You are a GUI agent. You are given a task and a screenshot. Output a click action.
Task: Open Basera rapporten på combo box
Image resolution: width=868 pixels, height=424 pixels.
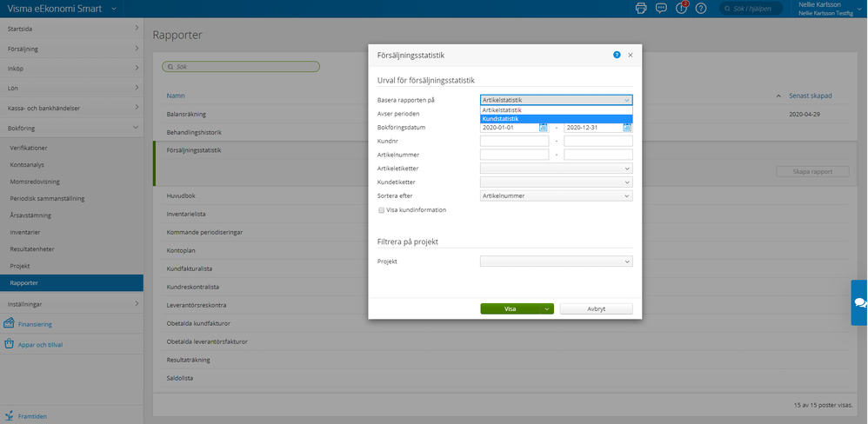click(557, 100)
